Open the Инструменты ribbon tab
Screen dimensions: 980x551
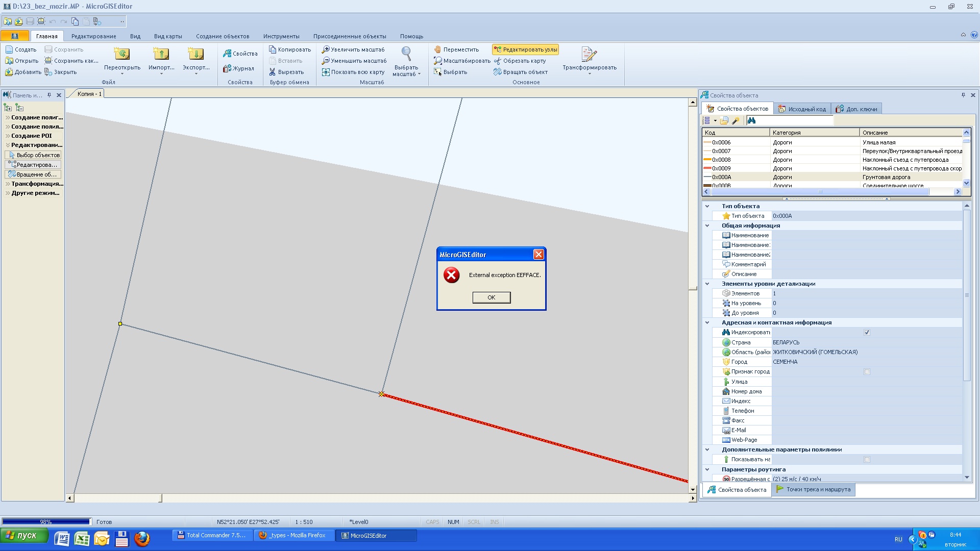coord(281,36)
